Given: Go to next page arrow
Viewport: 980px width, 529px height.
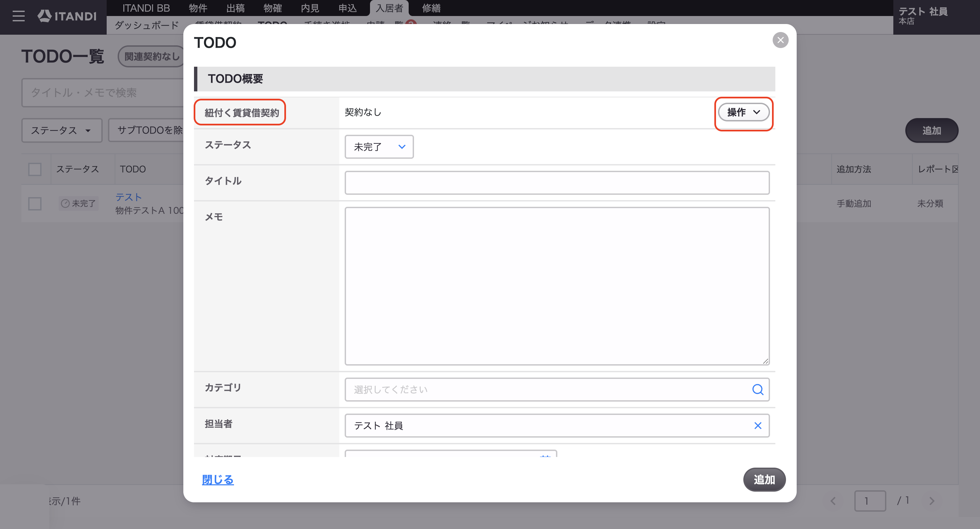Looking at the screenshot, I should click(932, 501).
